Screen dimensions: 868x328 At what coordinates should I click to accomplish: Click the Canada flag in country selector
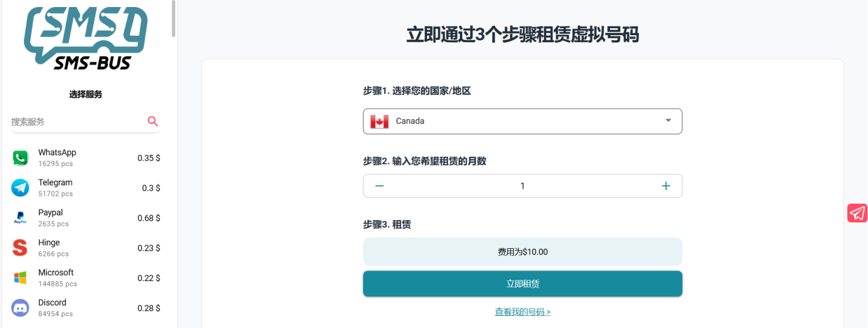(379, 121)
